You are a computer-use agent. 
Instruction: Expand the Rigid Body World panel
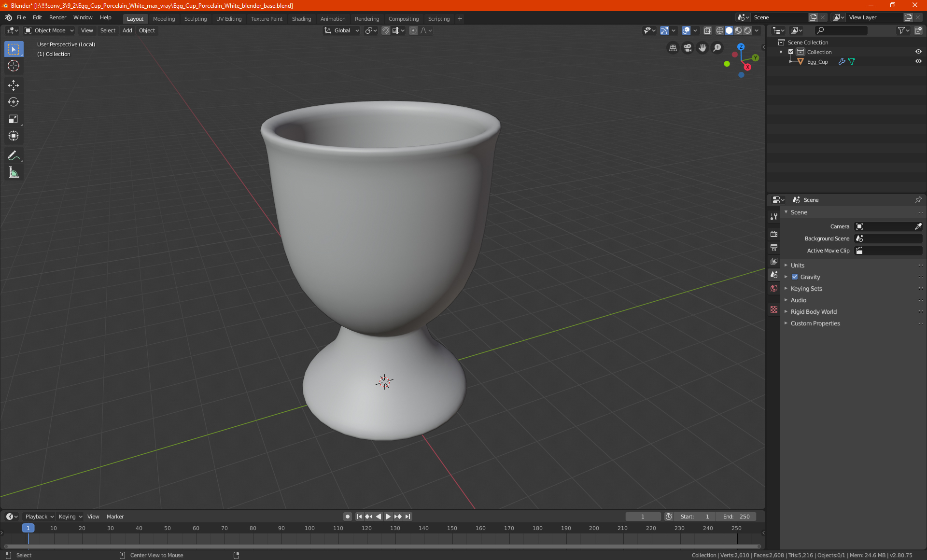pos(814,312)
